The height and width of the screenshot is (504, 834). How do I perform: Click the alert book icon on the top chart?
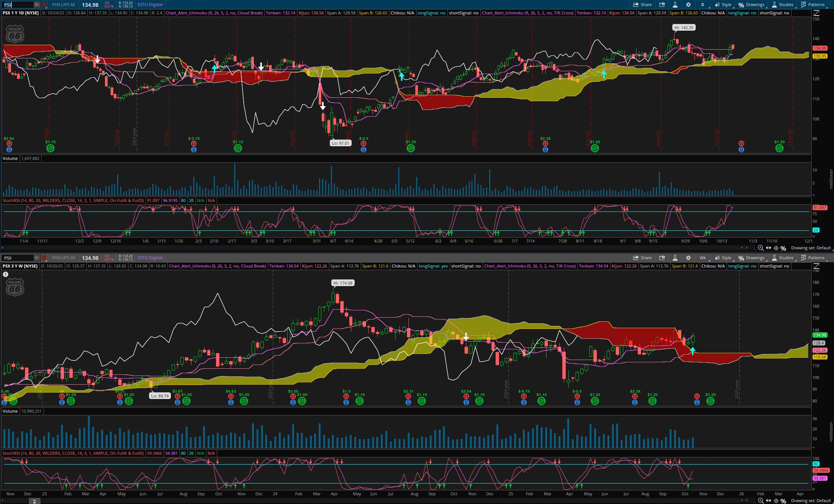pos(662,5)
